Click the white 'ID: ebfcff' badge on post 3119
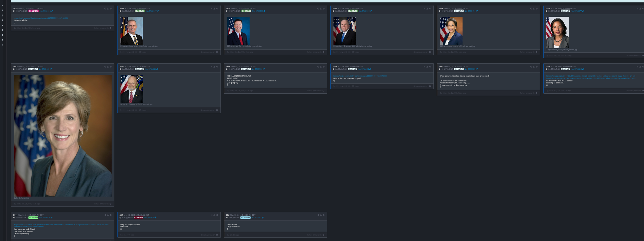The image size is (644, 241). coord(459,11)
